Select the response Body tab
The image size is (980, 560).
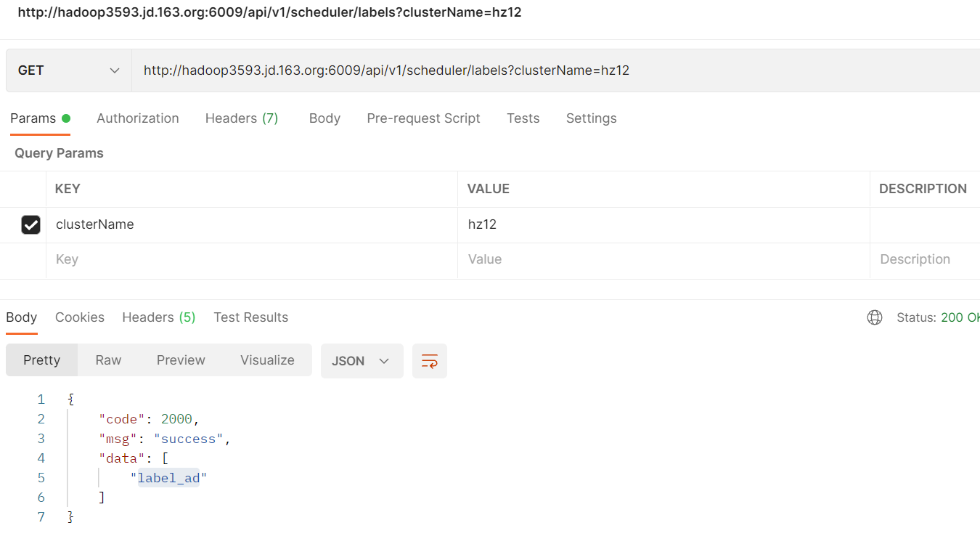pyautogui.click(x=22, y=317)
